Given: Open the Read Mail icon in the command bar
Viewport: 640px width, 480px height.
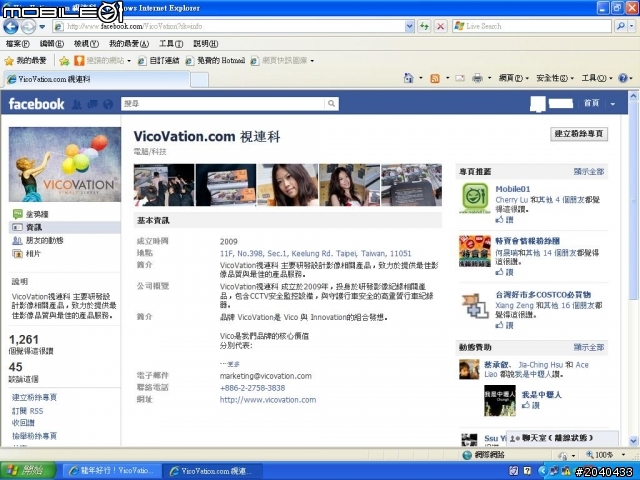Looking at the screenshot, I should [460, 78].
